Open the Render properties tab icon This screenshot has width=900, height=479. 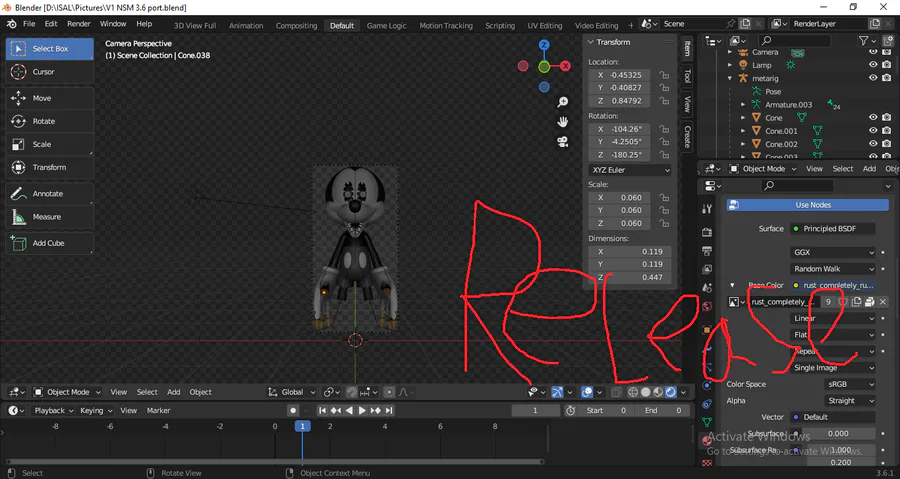[x=707, y=232]
